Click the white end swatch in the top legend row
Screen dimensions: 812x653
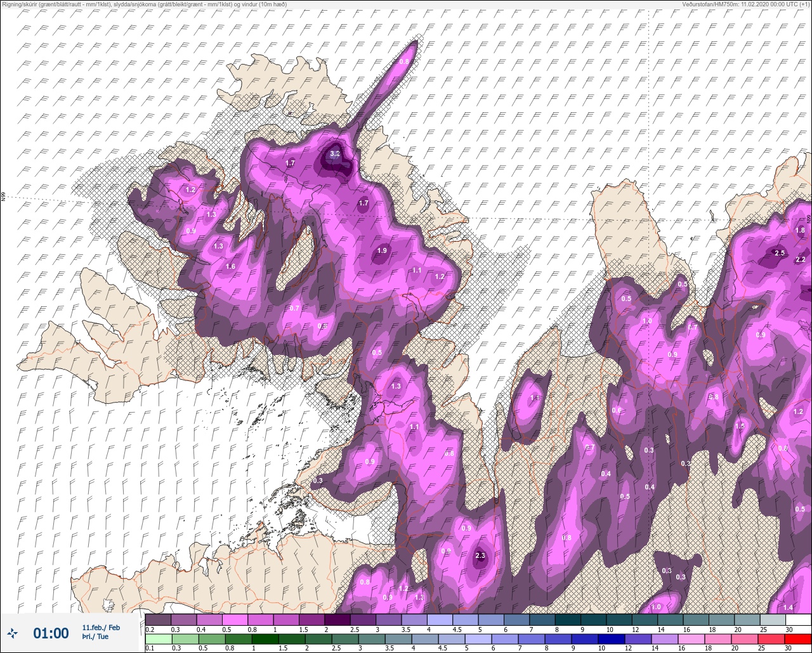[x=798, y=619]
